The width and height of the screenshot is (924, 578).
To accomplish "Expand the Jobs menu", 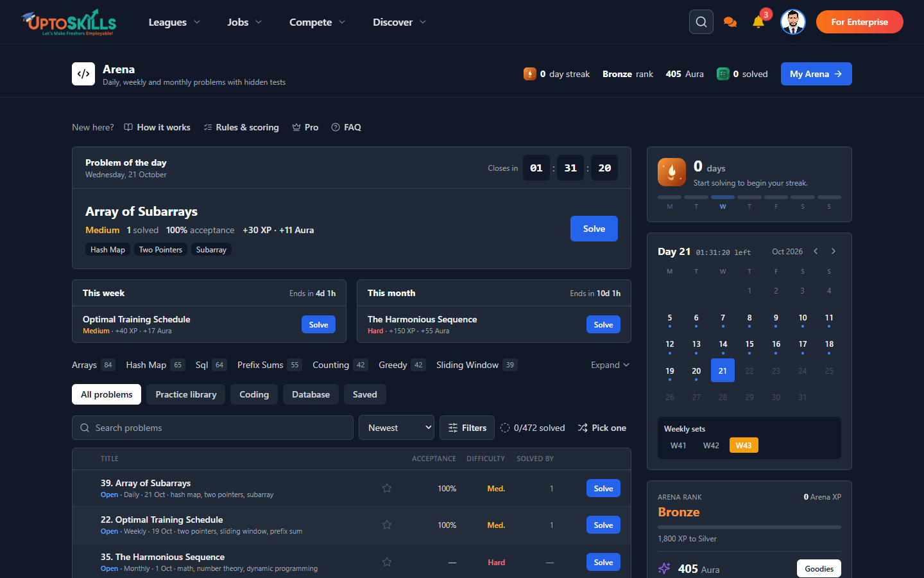I will 244,22.
